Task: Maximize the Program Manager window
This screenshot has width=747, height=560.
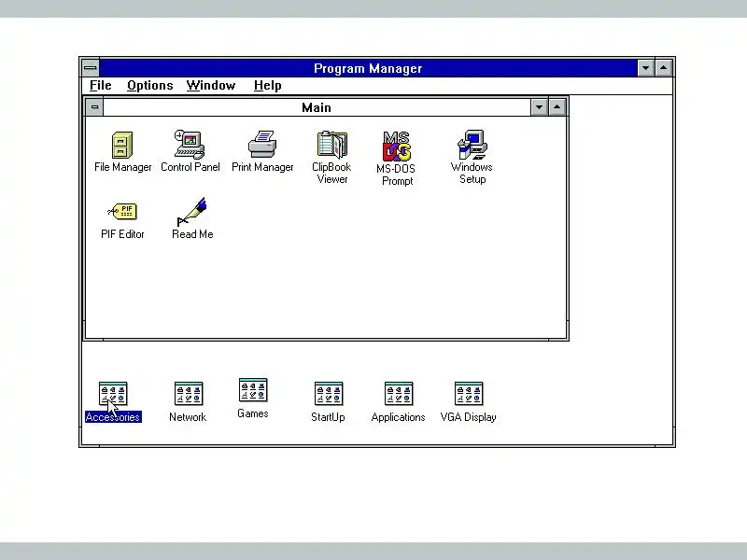Action: (x=664, y=68)
